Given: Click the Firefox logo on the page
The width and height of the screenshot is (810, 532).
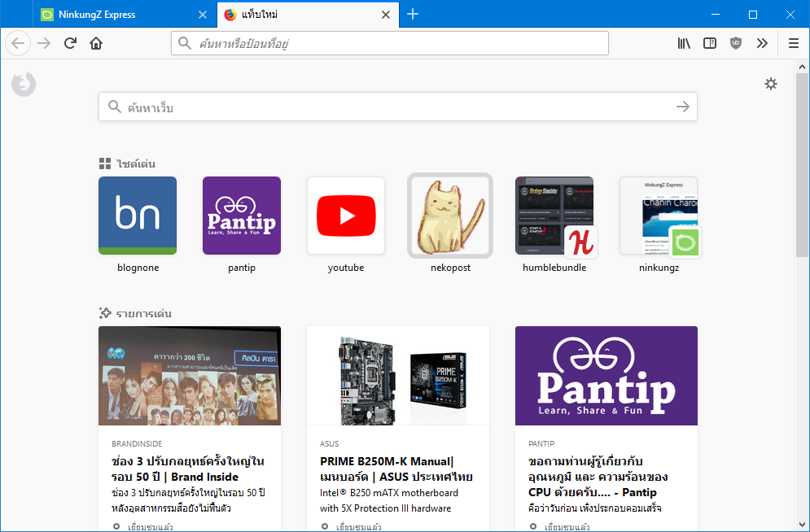Looking at the screenshot, I should point(24,84).
